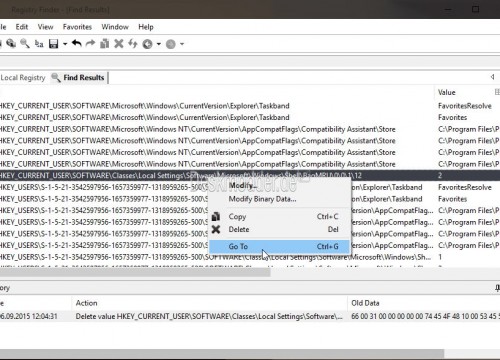
Task: Click the Redo arrow in the toolbar
Action: pos(90,44)
